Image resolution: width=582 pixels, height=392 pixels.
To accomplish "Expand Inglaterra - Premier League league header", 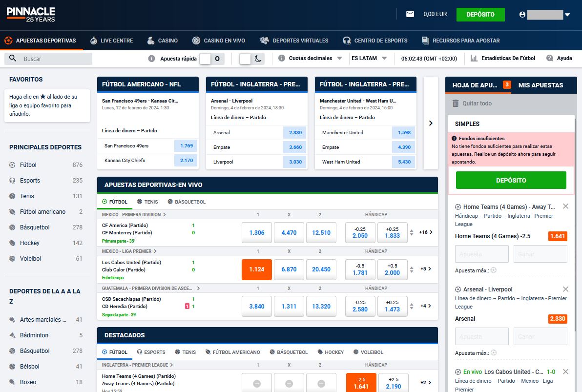I will coord(137,365).
